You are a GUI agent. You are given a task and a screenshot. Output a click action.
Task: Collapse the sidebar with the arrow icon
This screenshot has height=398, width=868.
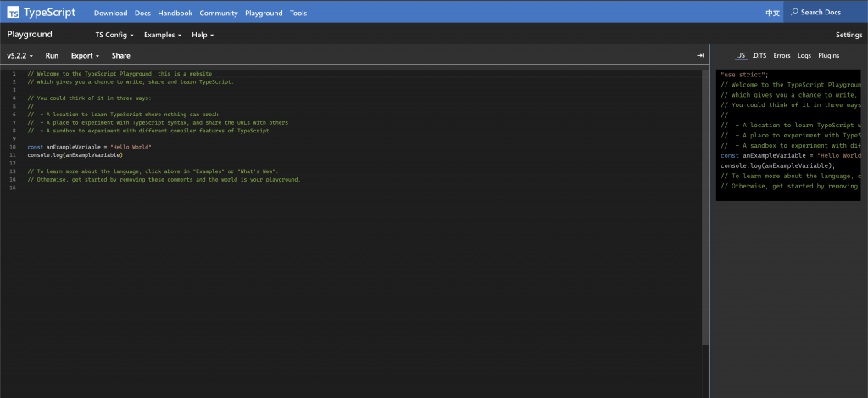[x=699, y=55]
